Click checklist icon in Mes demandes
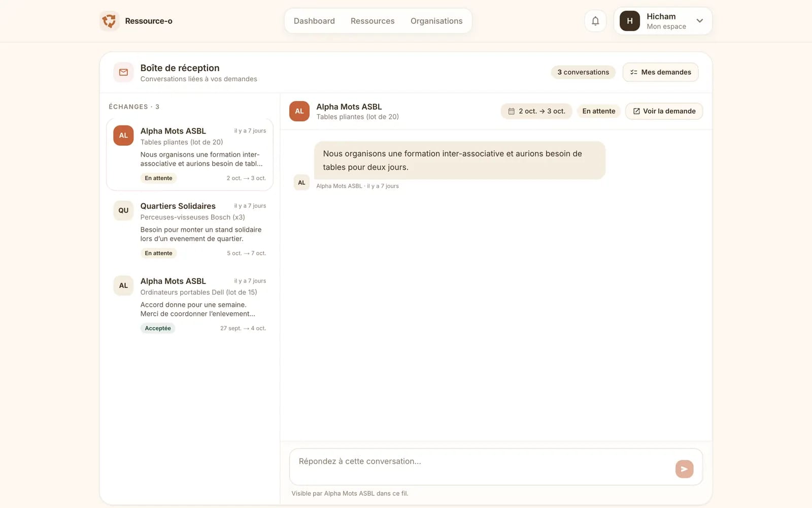Image resolution: width=812 pixels, height=508 pixels. (x=633, y=72)
